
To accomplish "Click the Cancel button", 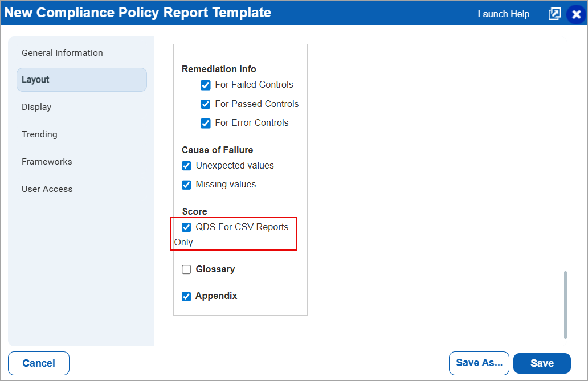I will coord(38,363).
